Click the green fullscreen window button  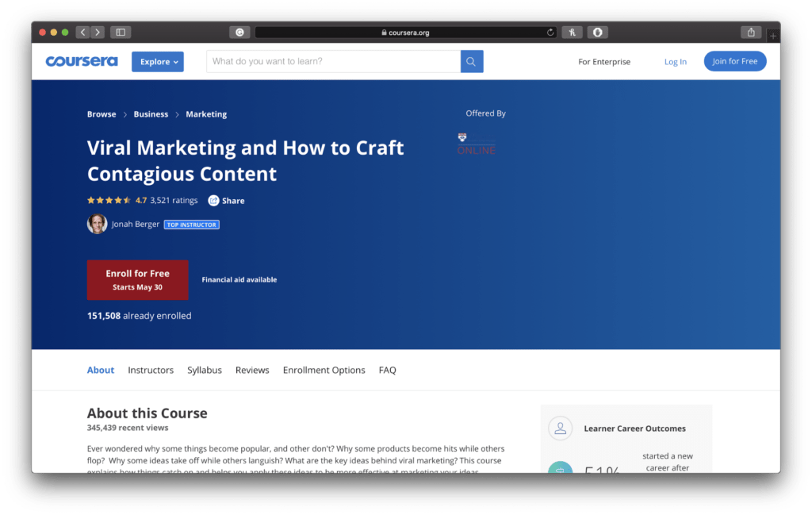[x=65, y=32]
